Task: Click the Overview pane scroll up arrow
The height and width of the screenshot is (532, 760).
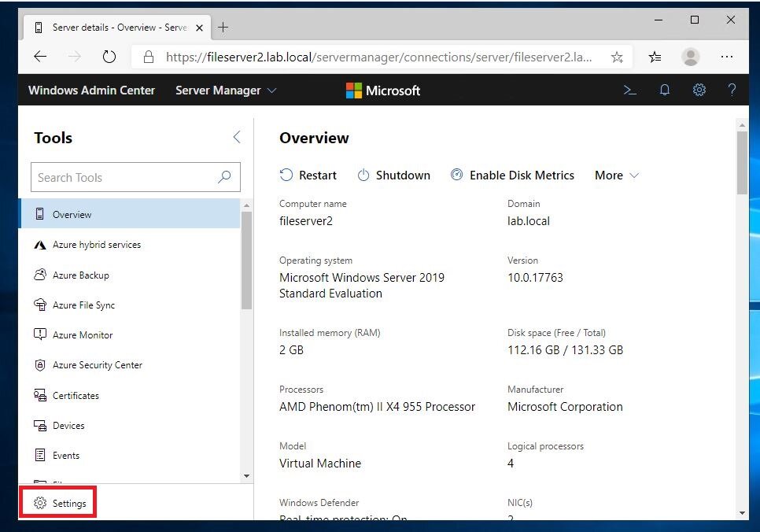Action: coord(742,124)
